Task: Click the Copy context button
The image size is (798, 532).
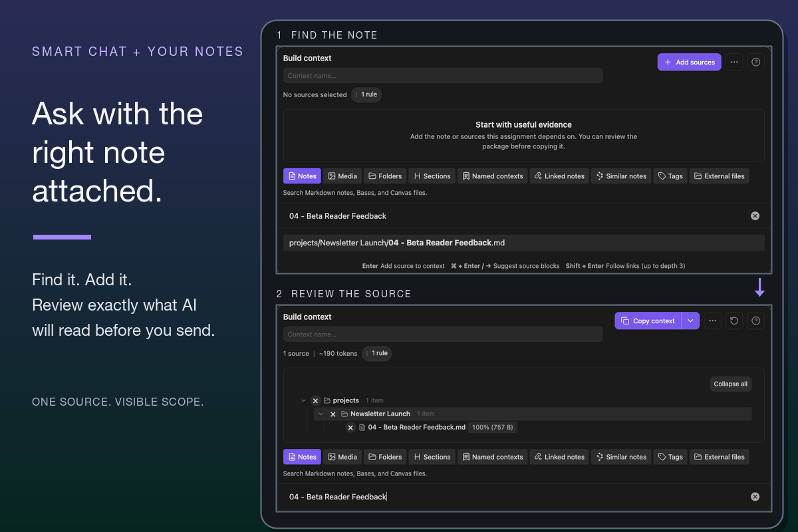Action: coord(648,321)
